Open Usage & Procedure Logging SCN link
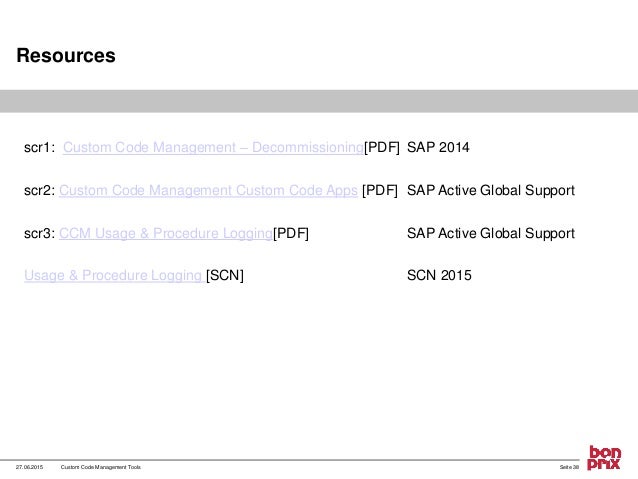This screenshot has width=638, height=479. coord(113,276)
